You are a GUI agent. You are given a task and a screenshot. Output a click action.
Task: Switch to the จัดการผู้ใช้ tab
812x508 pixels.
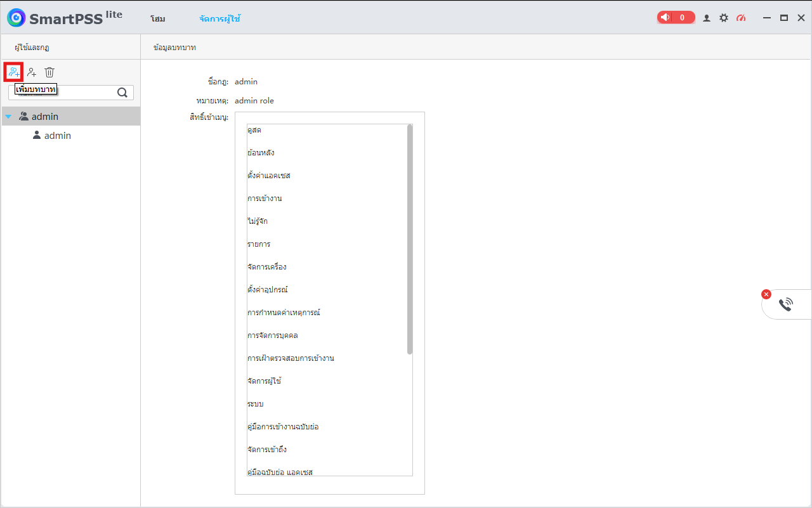tap(219, 19)
